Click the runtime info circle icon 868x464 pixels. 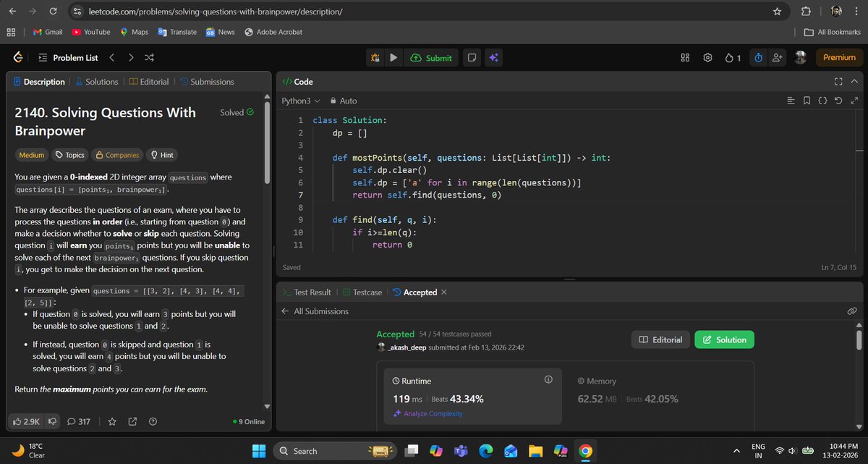(x=548, y=380)
